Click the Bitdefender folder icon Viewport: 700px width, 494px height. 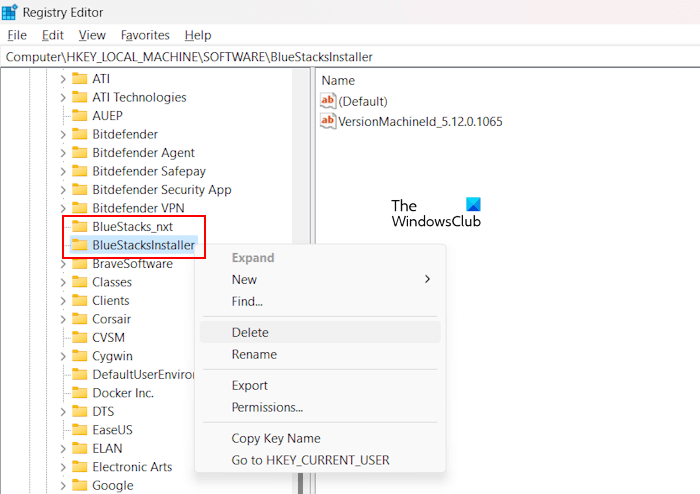pyautogui.click(x=79, y=134)
